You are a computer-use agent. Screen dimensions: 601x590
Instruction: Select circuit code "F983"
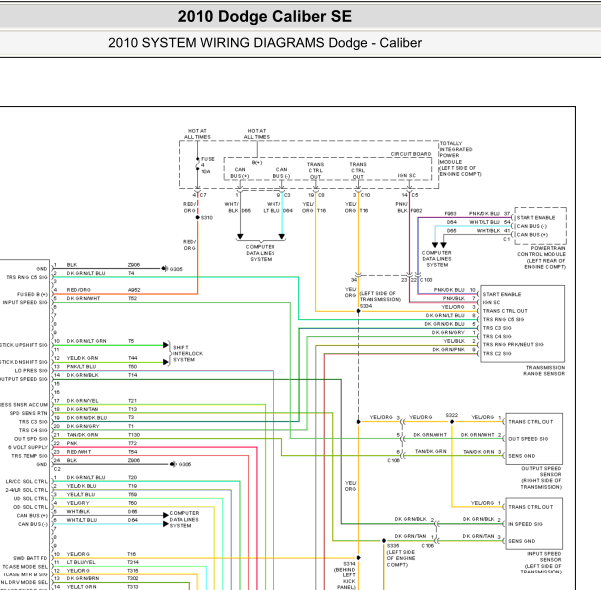(450, 214)
